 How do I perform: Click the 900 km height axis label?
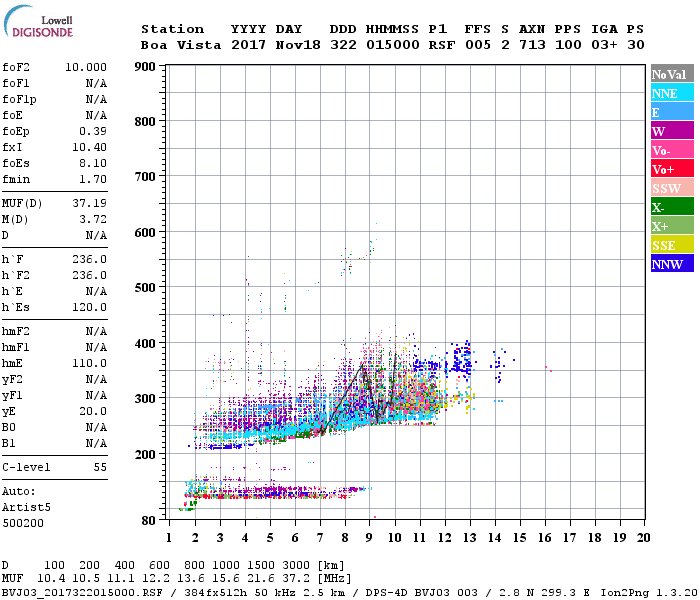[x=145, y=67]
